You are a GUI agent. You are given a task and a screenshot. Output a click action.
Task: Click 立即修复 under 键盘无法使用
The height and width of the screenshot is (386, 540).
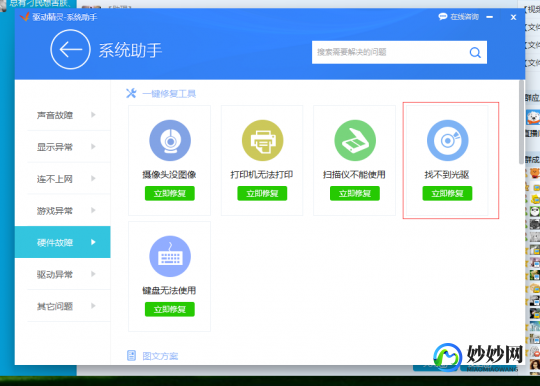click(170, 309)
